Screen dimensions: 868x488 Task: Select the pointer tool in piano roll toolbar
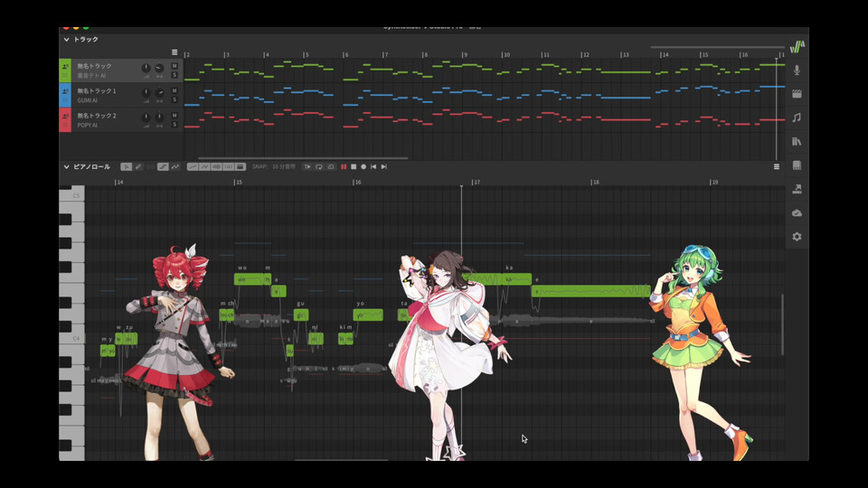[127, 166]
